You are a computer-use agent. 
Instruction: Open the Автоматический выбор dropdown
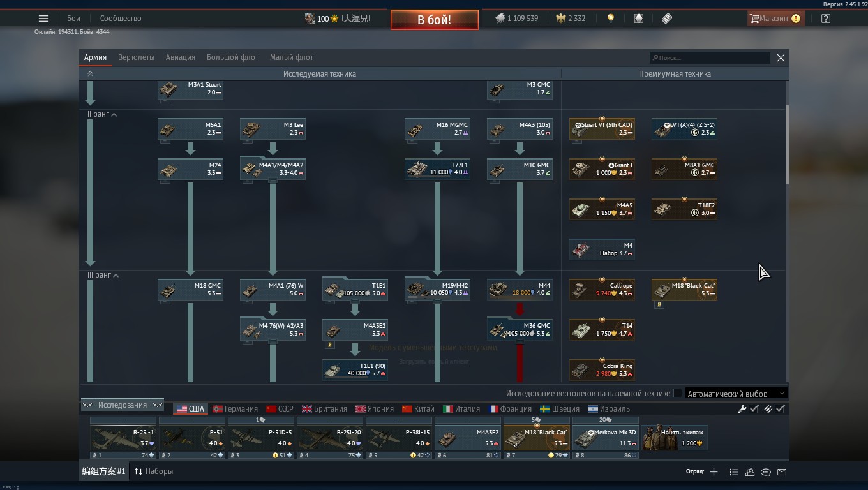736,394
